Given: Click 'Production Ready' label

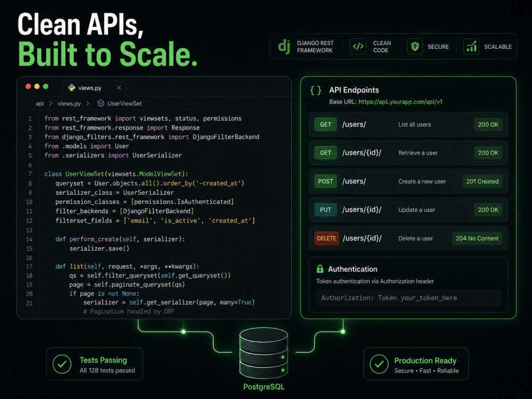Looking at the screenshot, I should [x=425, y=360].
